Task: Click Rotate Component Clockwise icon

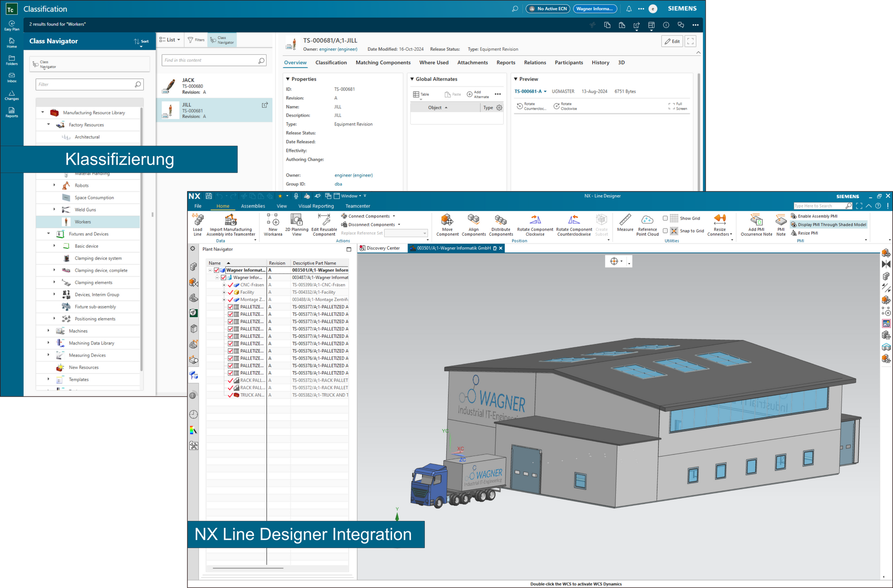Action: click(x=535, y=220)
